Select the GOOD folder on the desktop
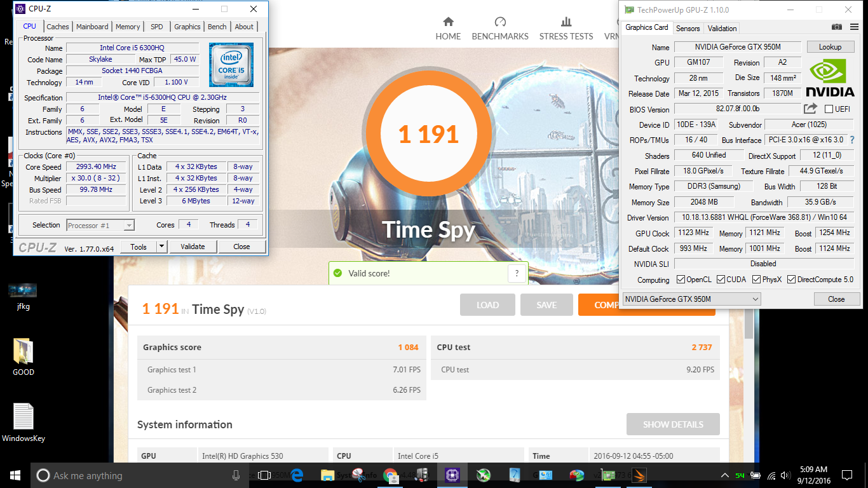This screenshot has width=868, height=488. coord(24,356)
